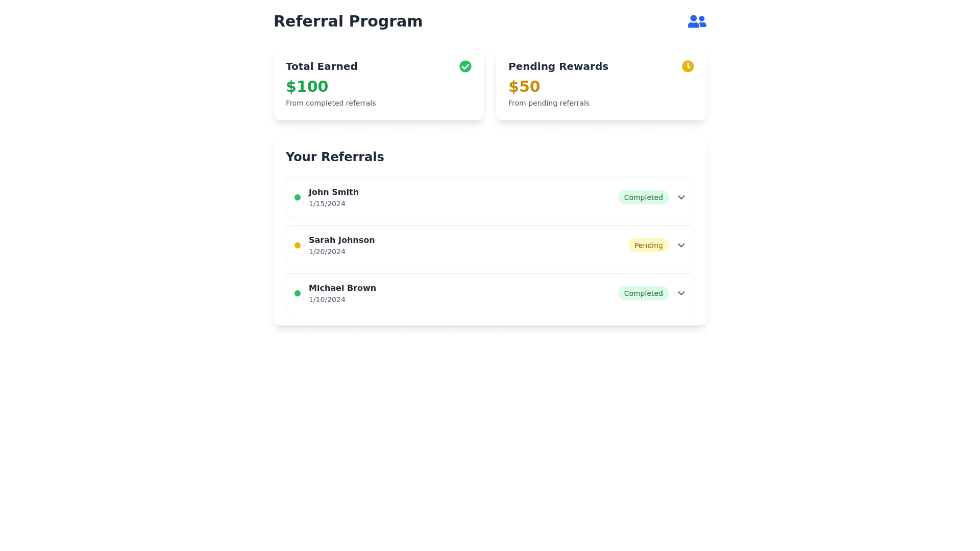Click Sarah Johnson's Pending status badge
The height and width of the screenshot is (551, 980).
click(x=648, y=245)
